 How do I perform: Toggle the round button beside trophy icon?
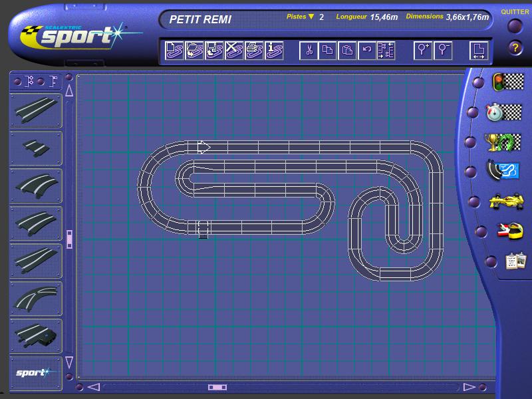471,142
